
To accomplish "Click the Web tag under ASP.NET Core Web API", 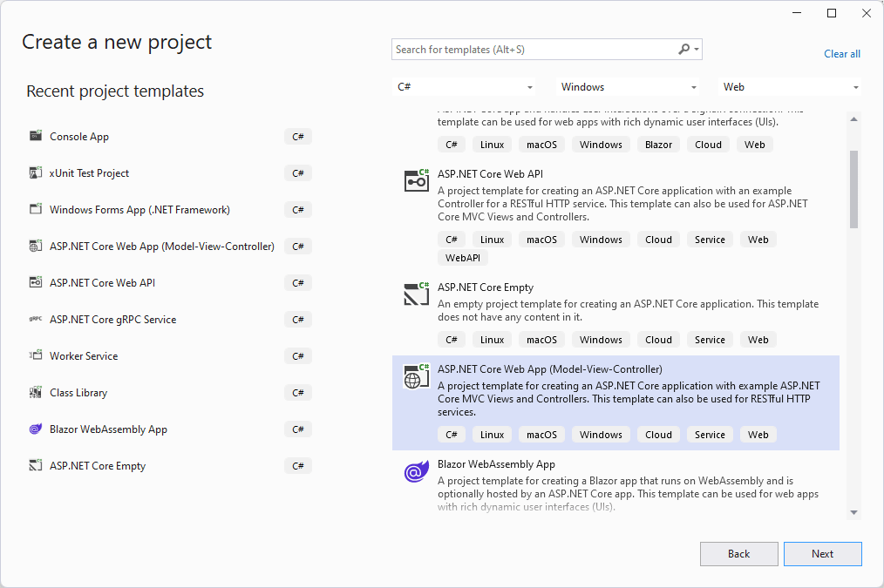I will pyautogui.click(x=758, y=240).
